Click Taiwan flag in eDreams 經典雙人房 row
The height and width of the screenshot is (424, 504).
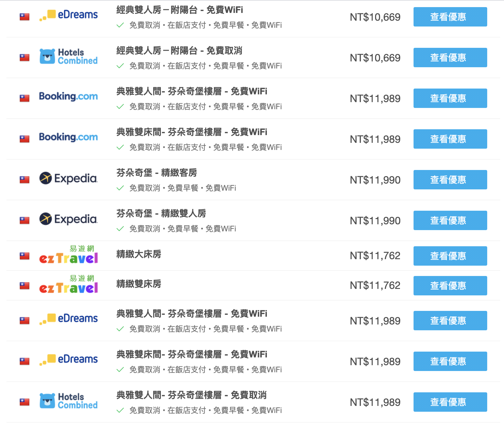(25, 17)
